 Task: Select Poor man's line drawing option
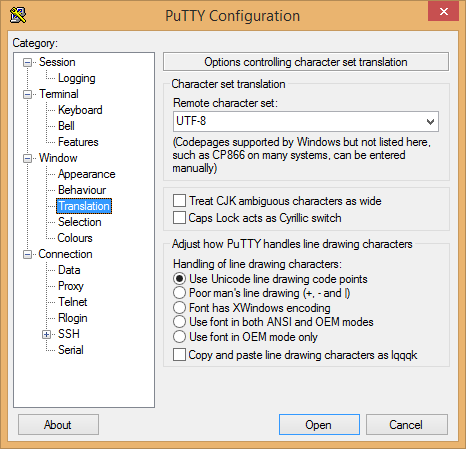[179, 293]
